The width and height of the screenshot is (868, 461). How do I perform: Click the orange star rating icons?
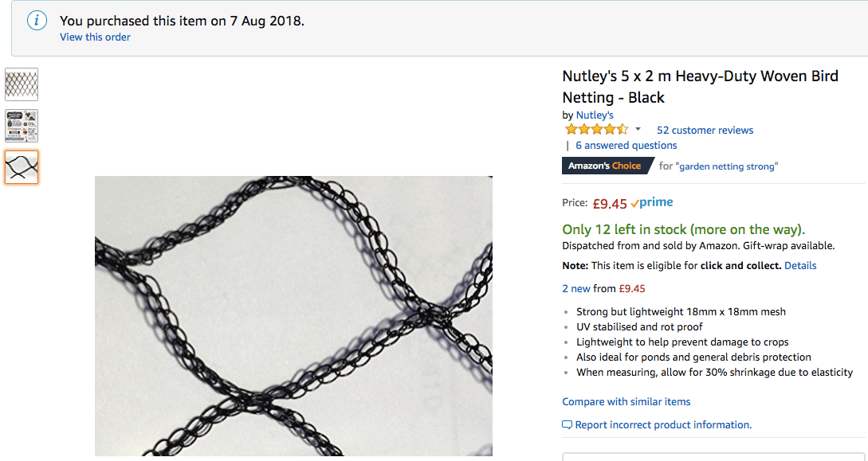pyautogui.click(x=595, y=130)
